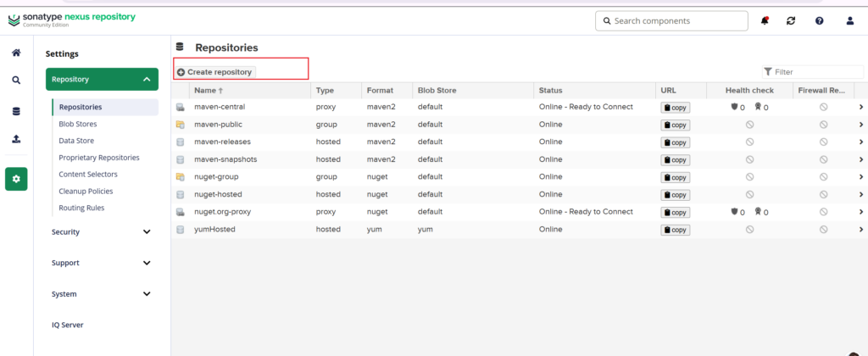Click the refresh icon in header

click(791, 20)
